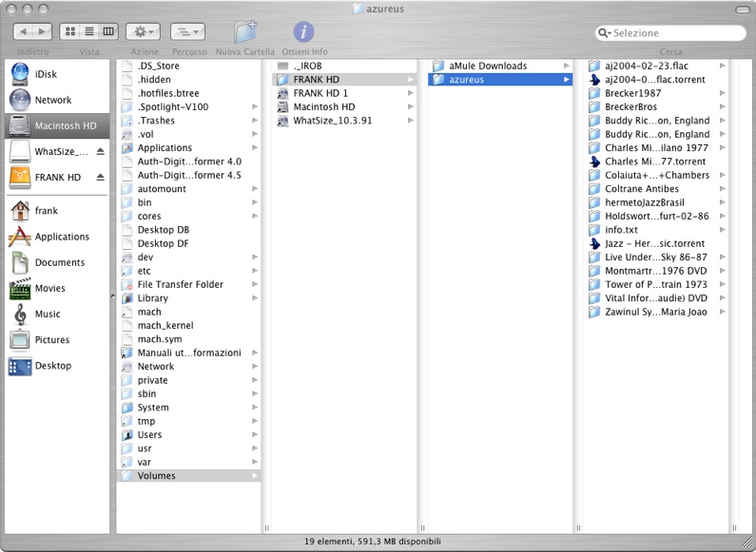Select the Charles Mi...77.torrent file

[x=656, y=162]
